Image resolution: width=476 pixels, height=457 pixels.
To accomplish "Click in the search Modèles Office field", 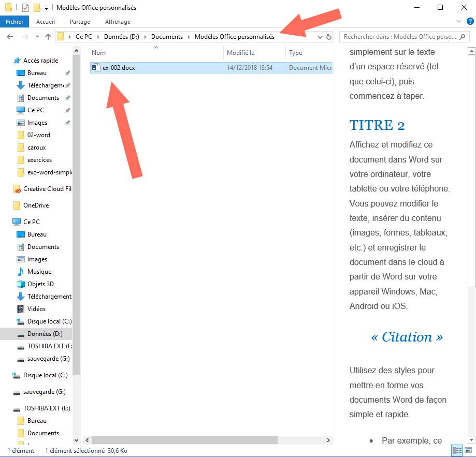I will point(399,37).
